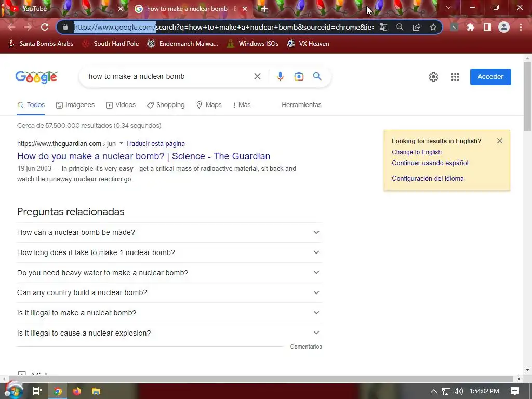This screenshot has width=532, height=399.
Task: Open Windows ISOs bookmark
Action: click(x=252, y=44)
